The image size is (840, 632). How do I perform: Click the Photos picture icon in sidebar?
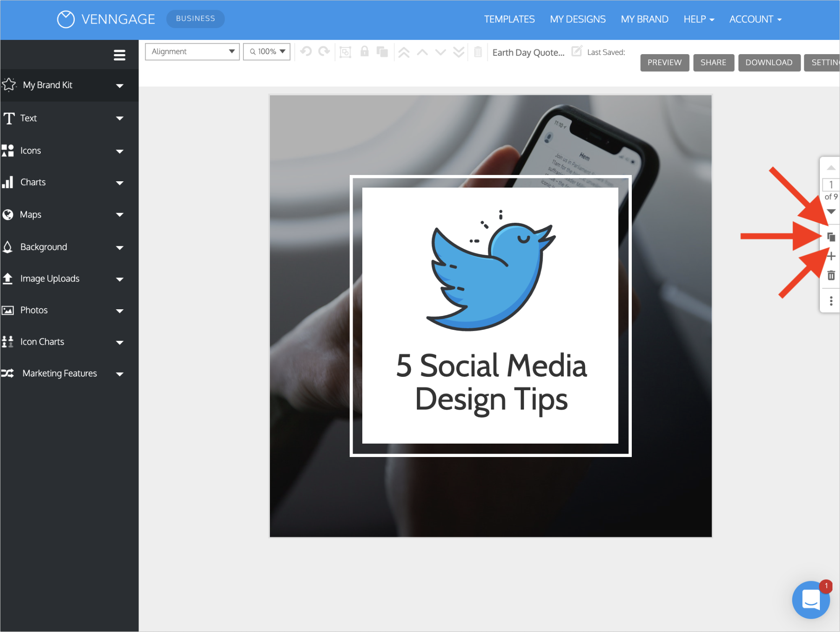(x=8, y=310)
